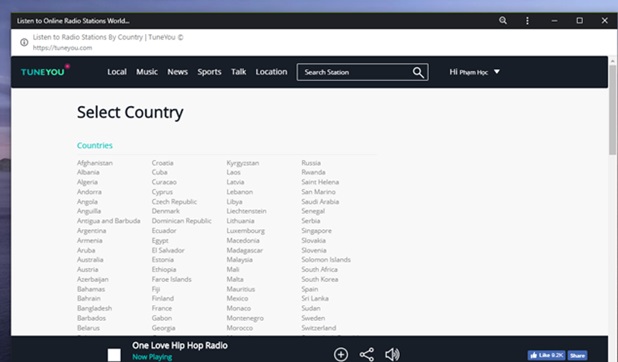618x362 pixels.
Task: Open the Sports menu item
Action: click(x=209, y=72)
